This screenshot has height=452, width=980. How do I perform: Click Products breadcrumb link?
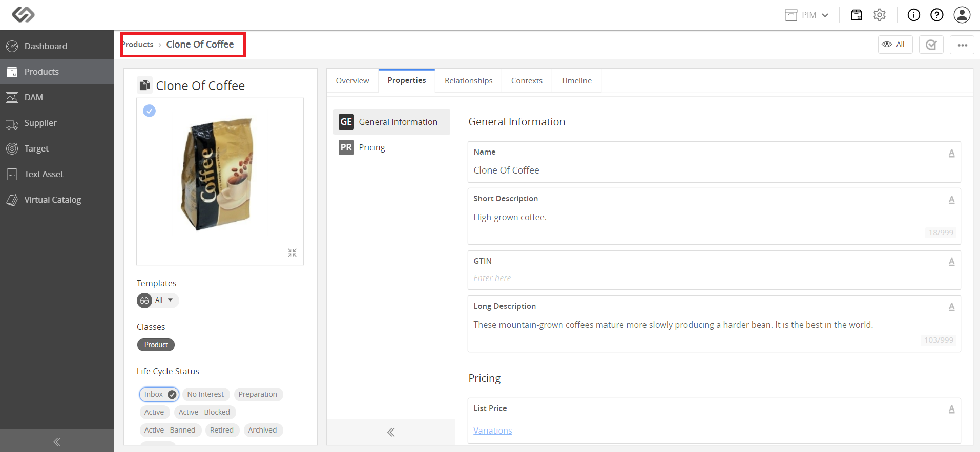click(137, 45)
